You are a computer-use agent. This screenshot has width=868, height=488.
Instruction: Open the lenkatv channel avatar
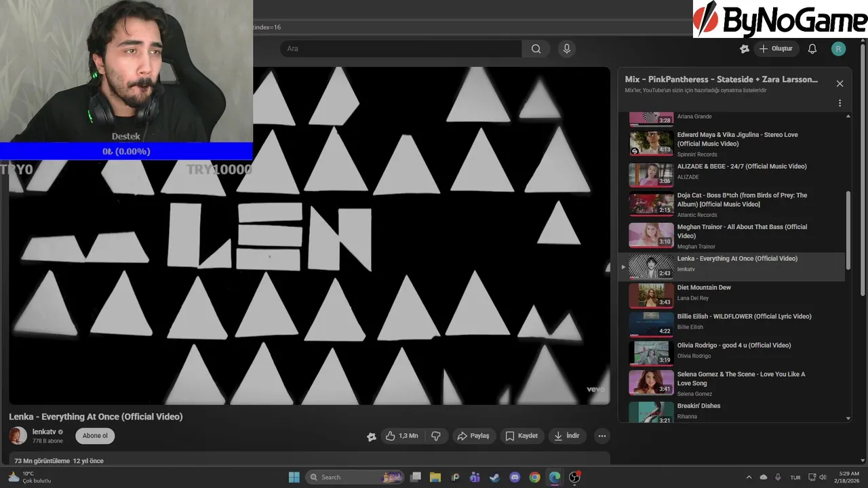pyautogui.click(x=18, y=436)
